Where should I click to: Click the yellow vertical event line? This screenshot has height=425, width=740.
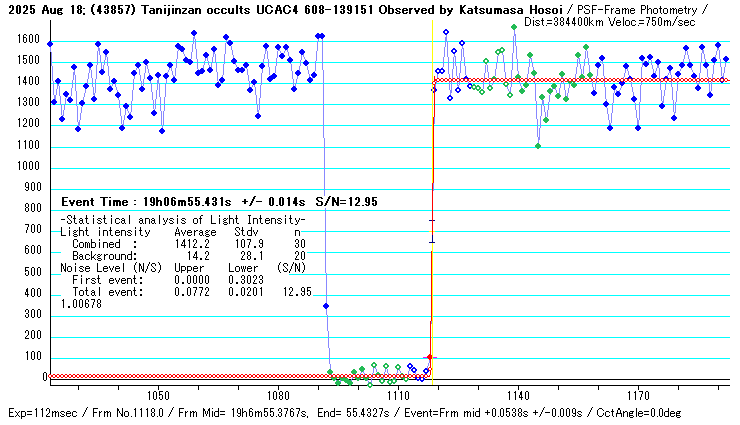point(432,200)
